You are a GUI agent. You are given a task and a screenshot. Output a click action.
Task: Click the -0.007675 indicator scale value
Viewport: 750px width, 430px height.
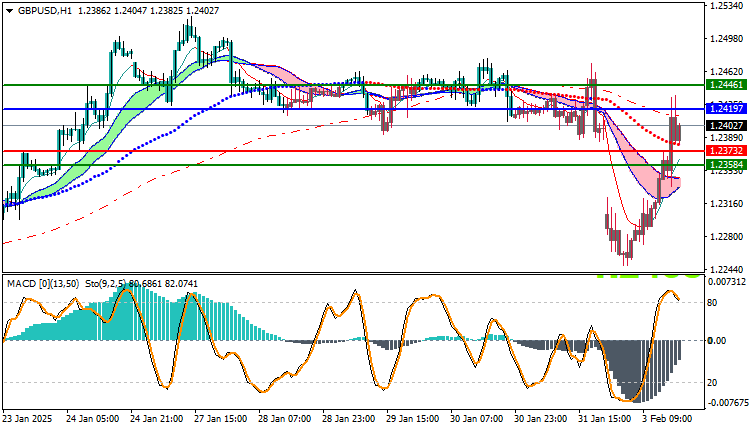point(727,402)
